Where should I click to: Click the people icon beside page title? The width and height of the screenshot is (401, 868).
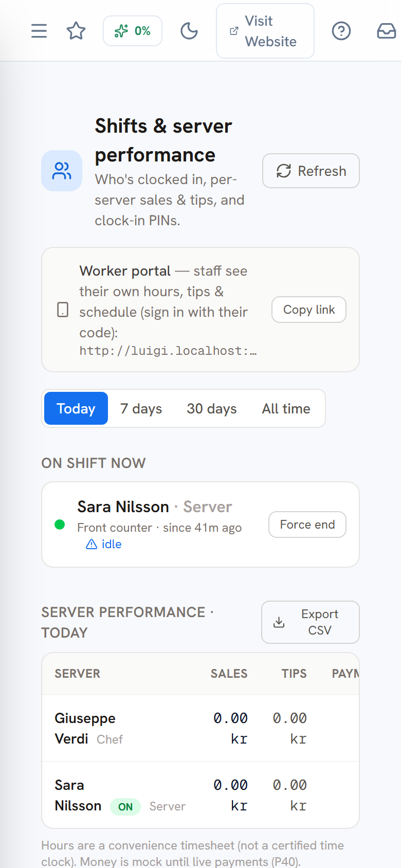[x=62, y=171]
